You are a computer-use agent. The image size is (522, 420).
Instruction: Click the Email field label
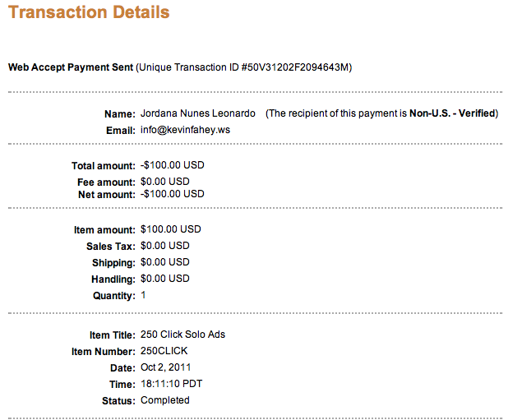(x=119, y=130)
